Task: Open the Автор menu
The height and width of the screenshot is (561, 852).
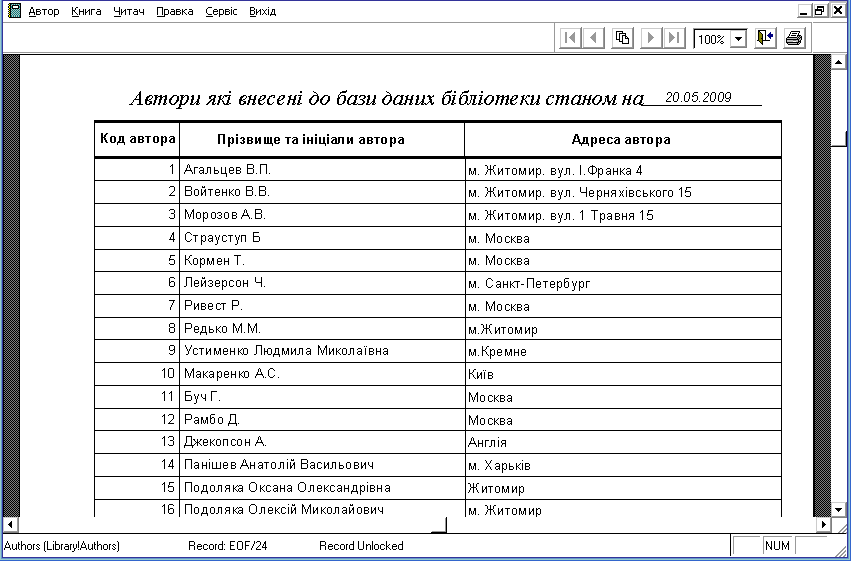Action: click(x=43, y=11)
